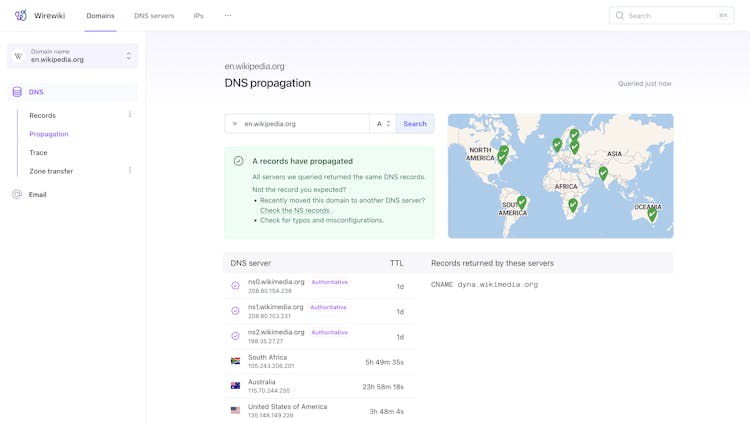Click the map marker over Oceania
The width and height of the screenshot is (750, 422).
tap(652, 213)
